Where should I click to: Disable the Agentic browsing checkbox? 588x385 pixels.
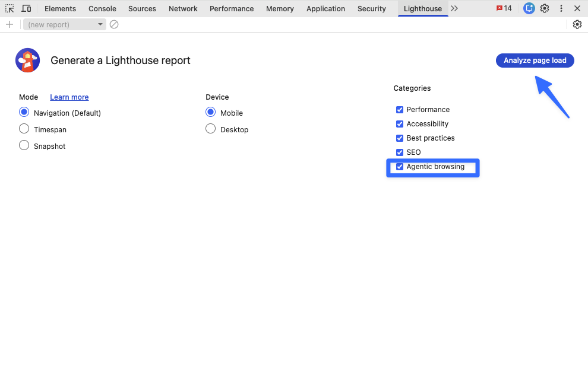pyautogui.click(x=400, y=167)
